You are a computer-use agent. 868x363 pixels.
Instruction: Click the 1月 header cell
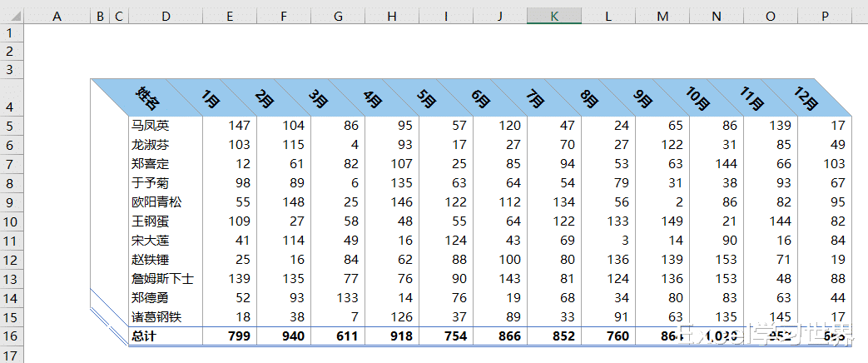[211, 97]
